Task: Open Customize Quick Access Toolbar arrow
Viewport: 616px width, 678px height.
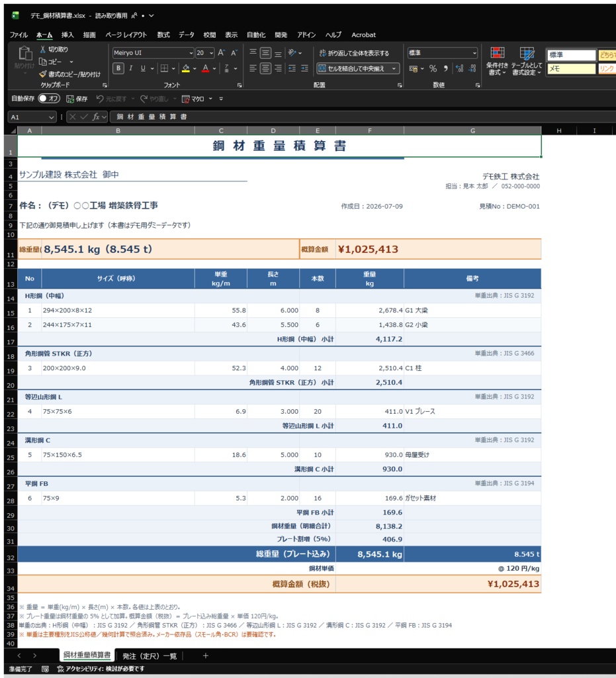Action: point(221,99)
